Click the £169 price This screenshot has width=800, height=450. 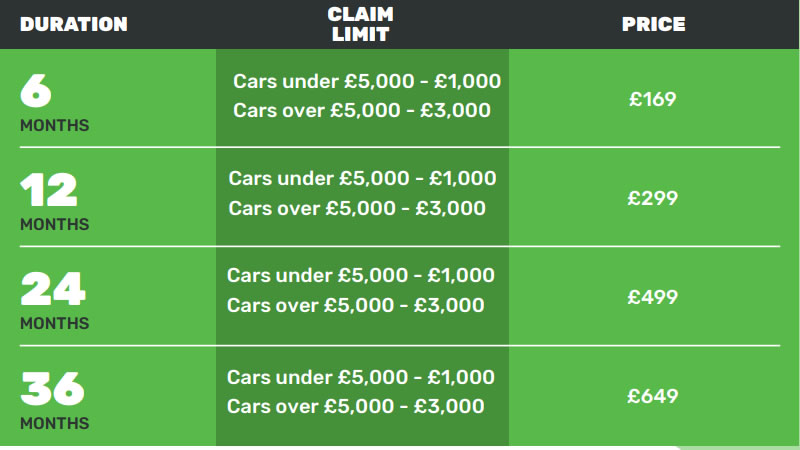[x=653, y=99]
